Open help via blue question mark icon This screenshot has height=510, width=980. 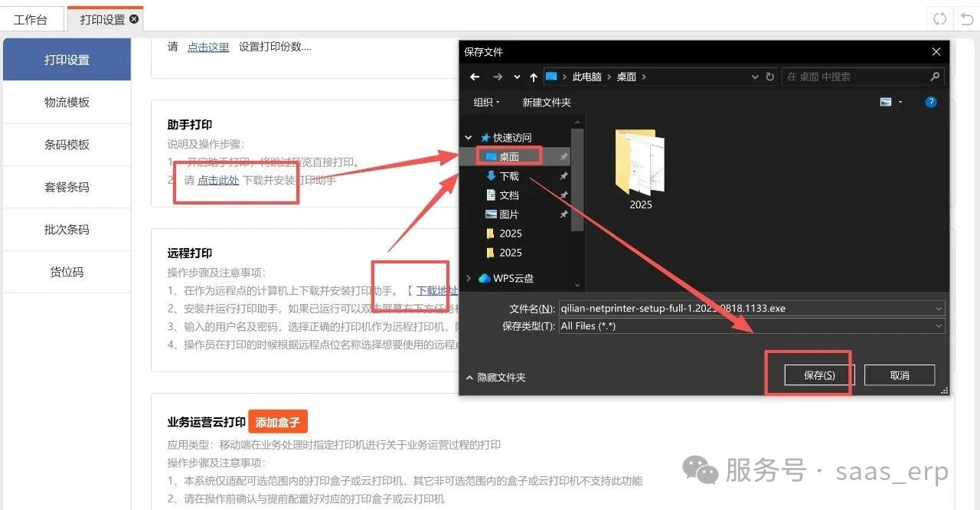pyautogui.click(x=931, y=102)
